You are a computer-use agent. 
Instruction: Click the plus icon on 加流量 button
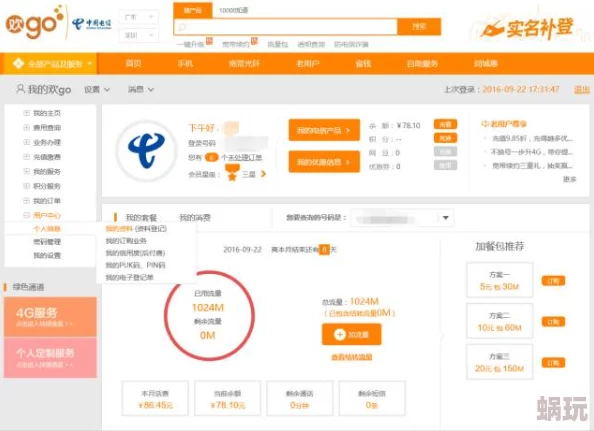pos(339,334)
